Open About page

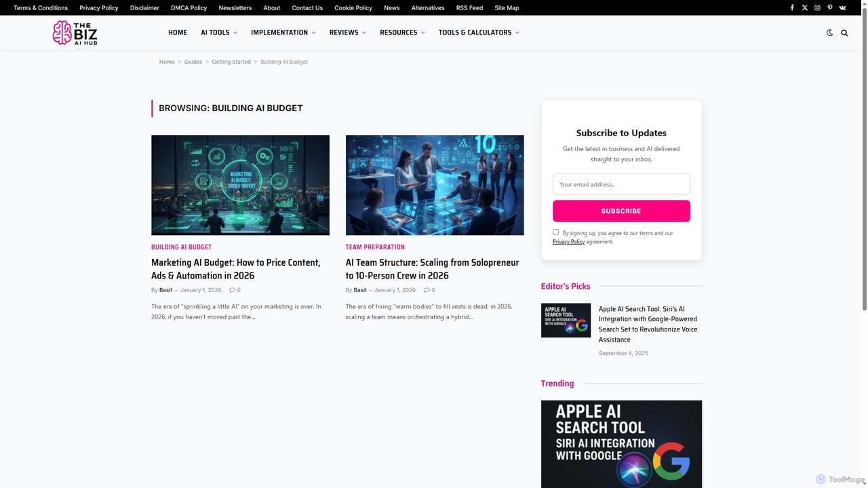pos(271,7)
